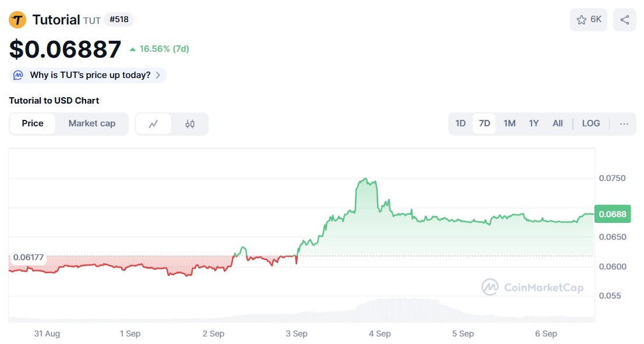The height and width of the screenshot is (344, 644).
Task: Click the 0.0750 price axis label
Action: coord(612,178)
